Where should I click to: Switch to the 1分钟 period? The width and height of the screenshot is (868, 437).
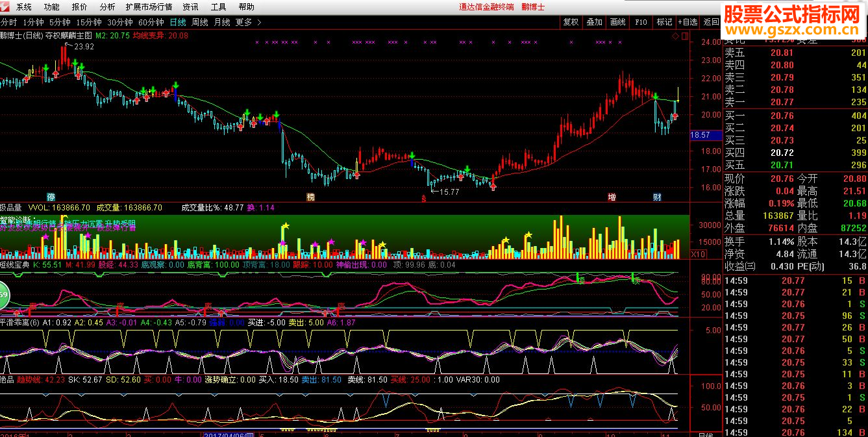(x=33, y=22)
